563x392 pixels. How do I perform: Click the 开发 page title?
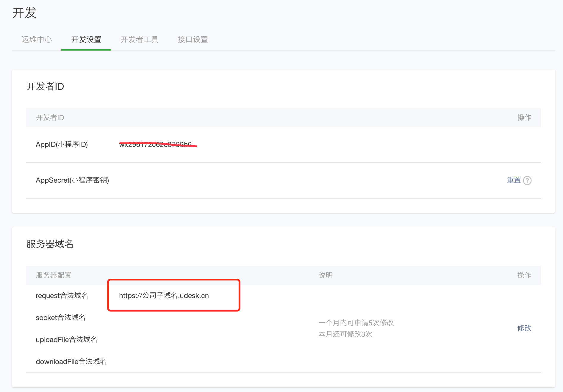click(x=24, y=13)
